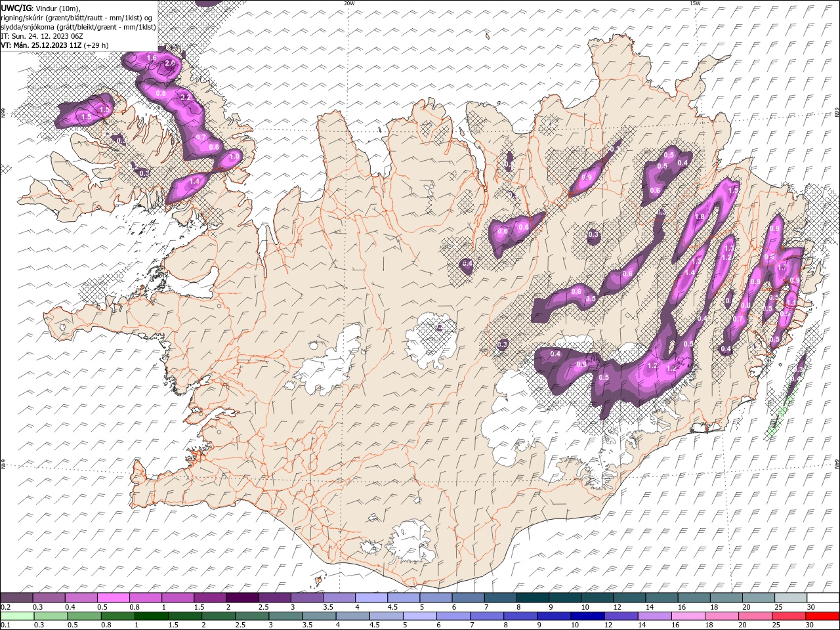Click the '15W' longitude label
The image size is (840, 630).
695,3
